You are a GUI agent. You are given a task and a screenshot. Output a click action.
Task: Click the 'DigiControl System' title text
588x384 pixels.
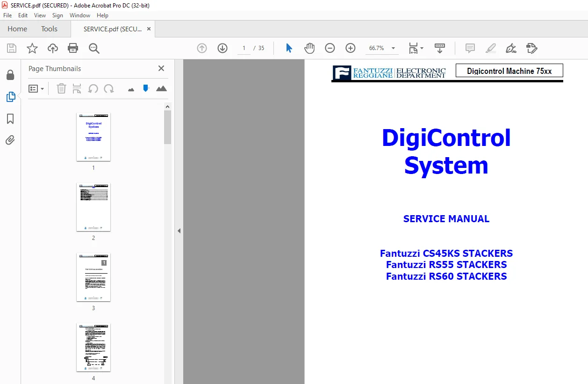446,152
